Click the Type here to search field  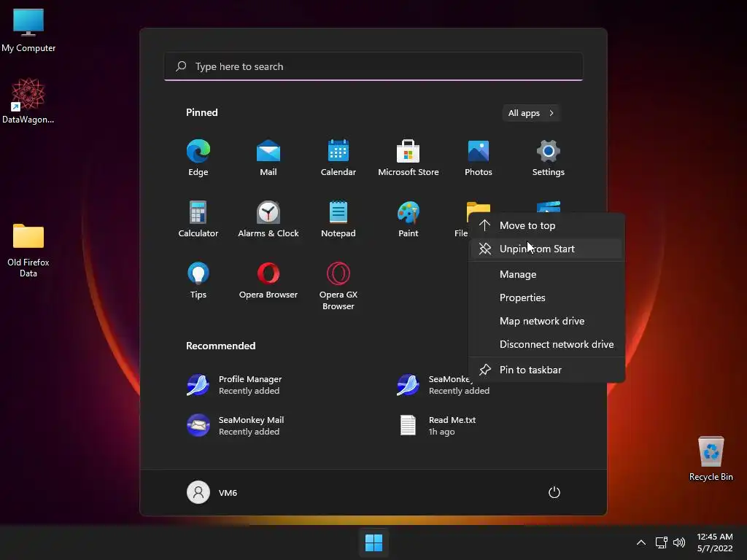[x=373, y=66]
